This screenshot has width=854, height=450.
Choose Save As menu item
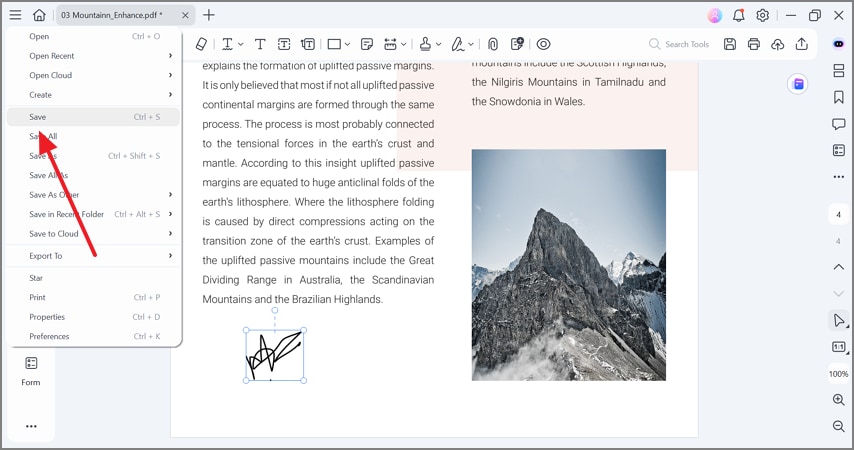point(93,156)
